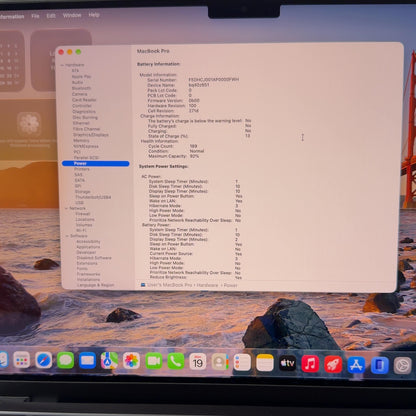Collapse the Software section in sidebar
Screen dimensions: 416x416
tap(67, 236)
